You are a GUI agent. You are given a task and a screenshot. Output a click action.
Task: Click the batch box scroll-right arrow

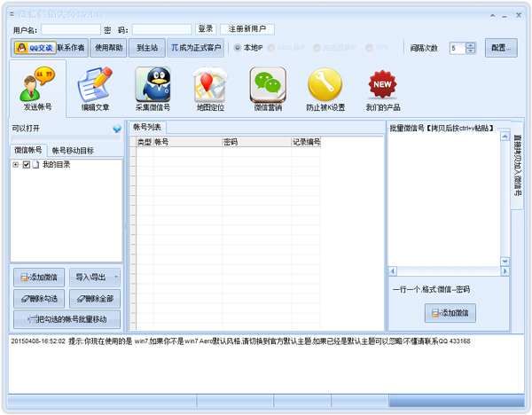505,271
